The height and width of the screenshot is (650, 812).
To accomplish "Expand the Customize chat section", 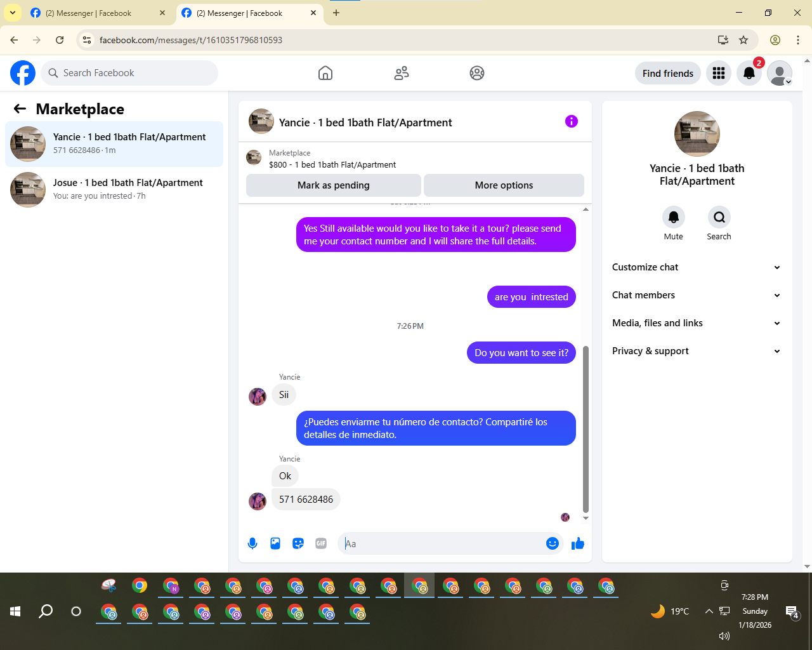I will [697, 267].
